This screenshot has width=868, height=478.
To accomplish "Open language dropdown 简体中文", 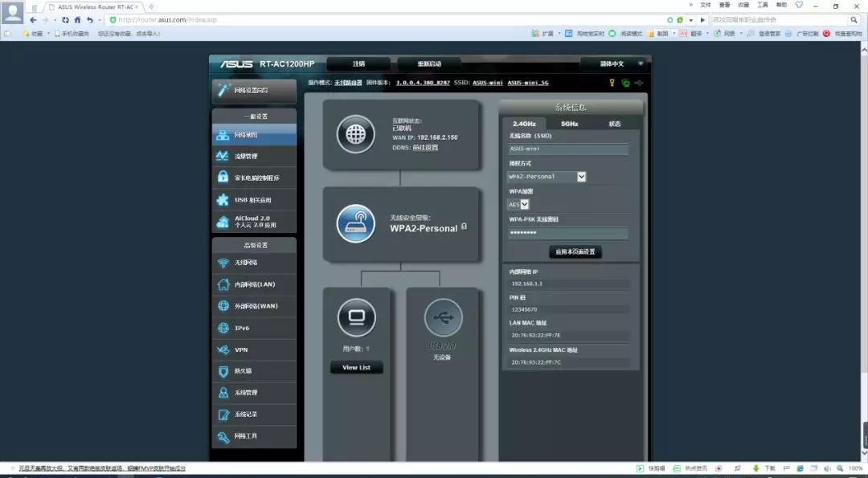I will pyautogui.click(x=613, y=63).
